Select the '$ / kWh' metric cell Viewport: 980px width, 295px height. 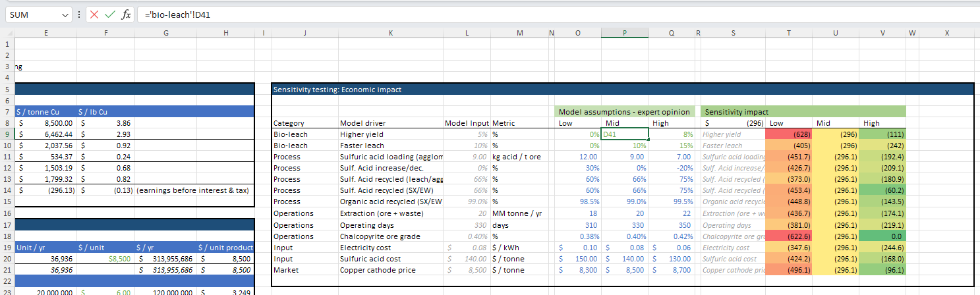[519, 248]
